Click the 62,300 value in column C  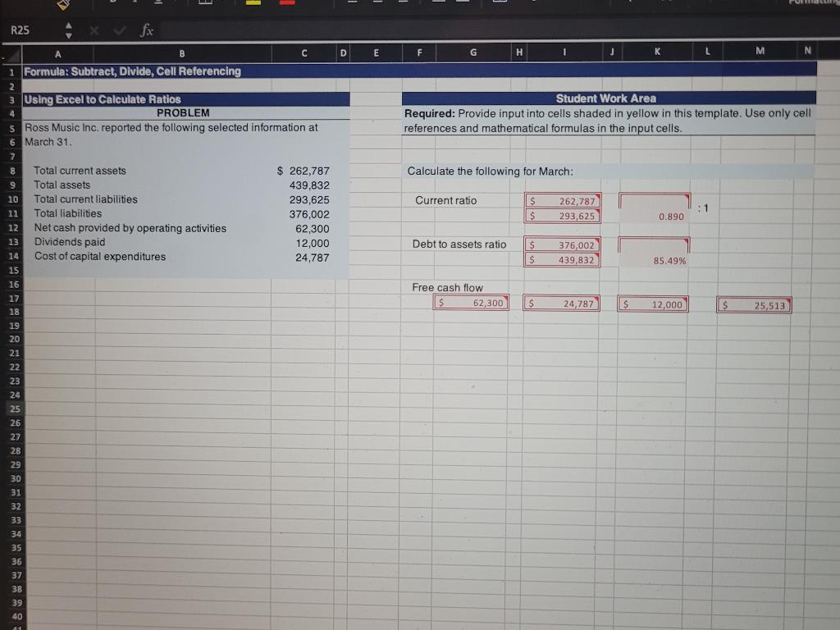pyautogui.click(x=313, y=229)
